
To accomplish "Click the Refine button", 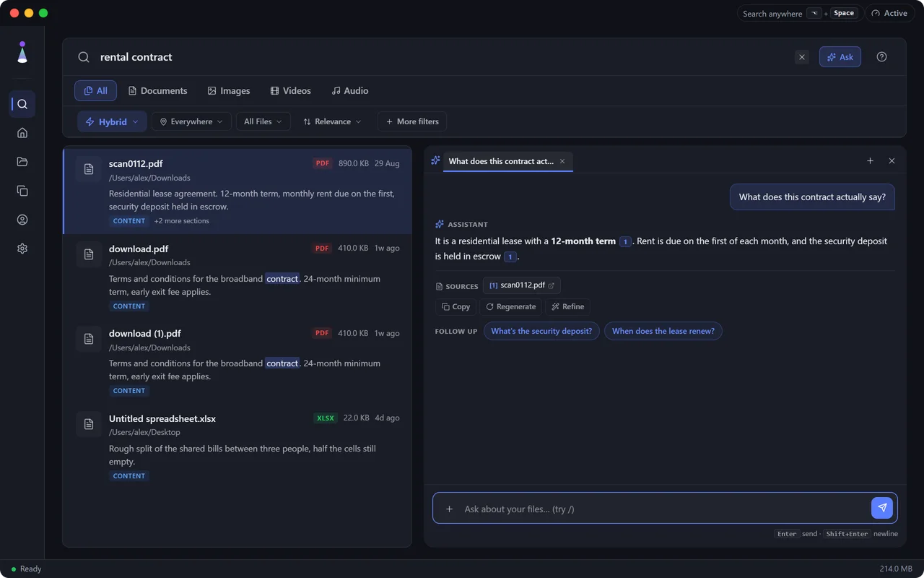I will tap(567, 306).
